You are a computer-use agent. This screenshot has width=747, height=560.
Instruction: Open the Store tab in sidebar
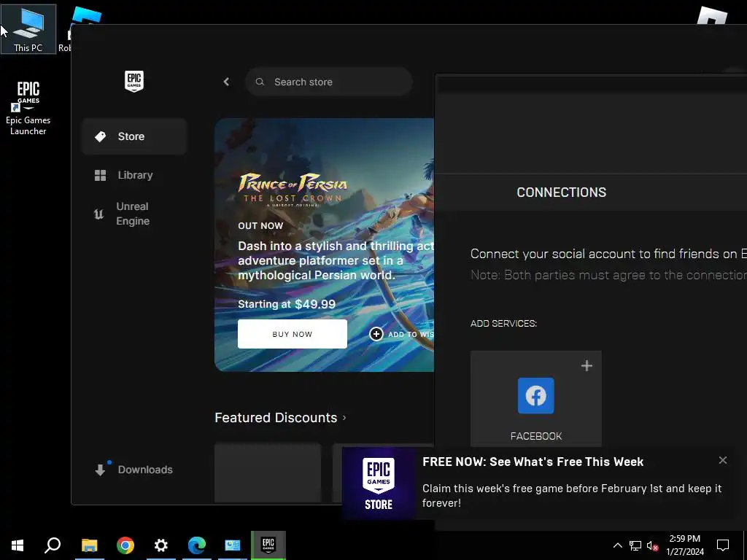coord(134,136)
